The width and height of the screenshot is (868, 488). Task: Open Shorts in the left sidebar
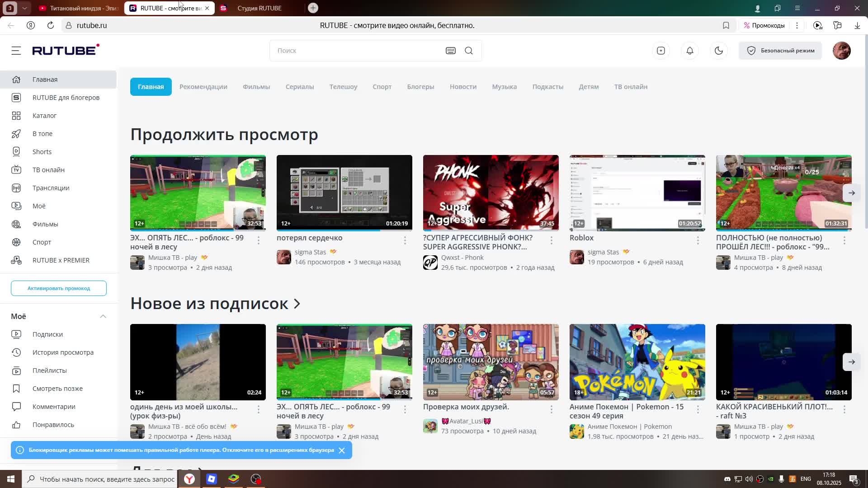coord(42,152)
